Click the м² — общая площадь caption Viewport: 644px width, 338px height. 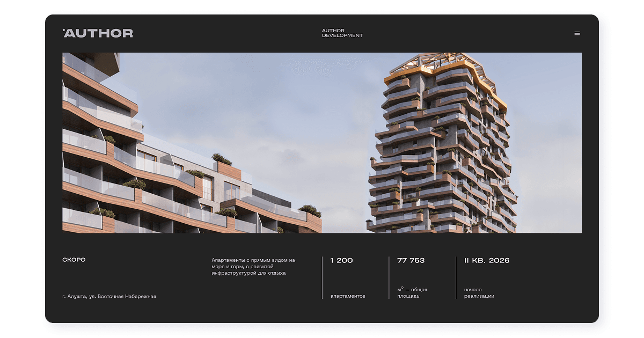[412, 292]
